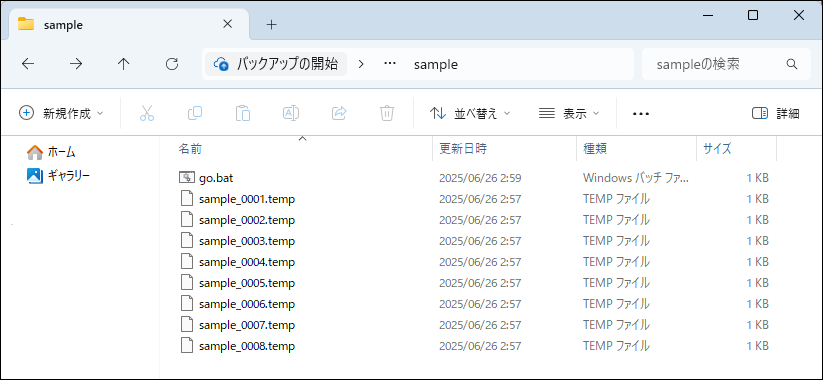
Task: Click go.bat's date 2025/06/26 2:59
Action: (x=480, y=178)
